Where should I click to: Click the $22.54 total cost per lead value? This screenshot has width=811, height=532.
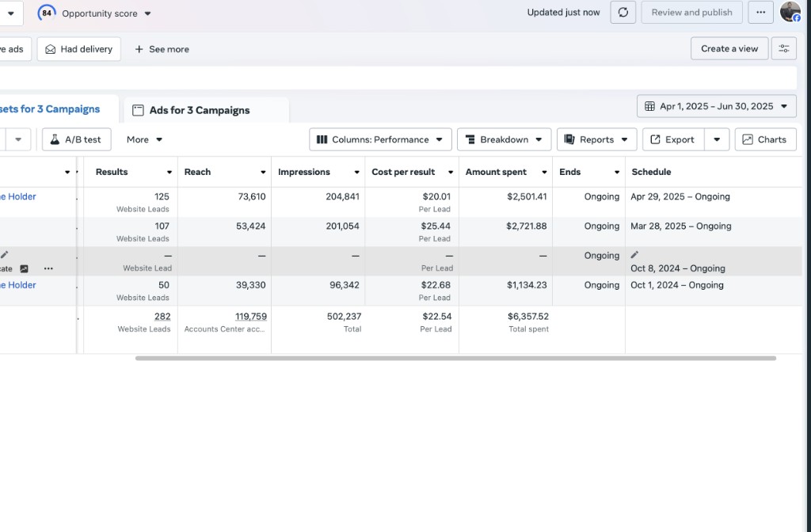tap(436, 317)
